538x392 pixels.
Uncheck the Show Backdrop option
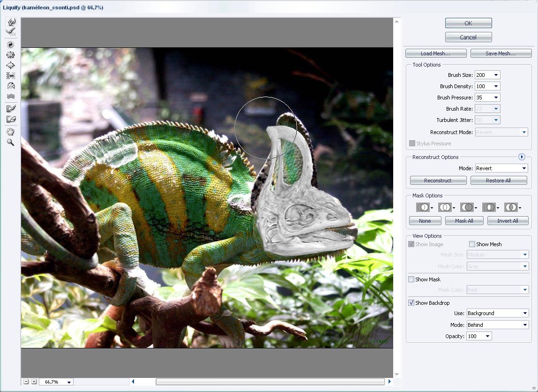pyautogui.click(x=411, y=303)
